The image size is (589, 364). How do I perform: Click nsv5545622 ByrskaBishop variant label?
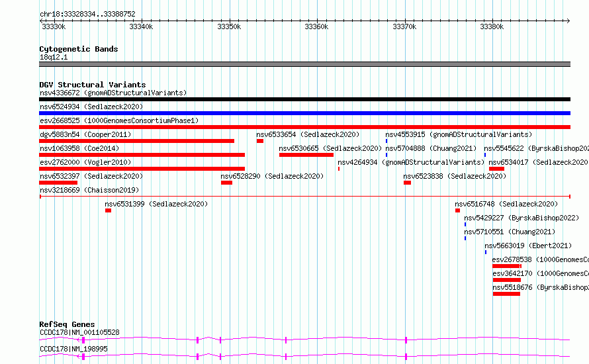(x=536, y=148)
